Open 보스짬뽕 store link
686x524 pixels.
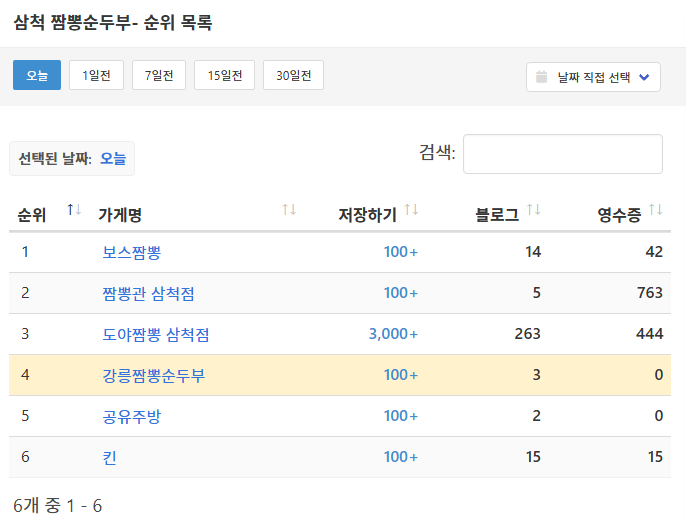click(131, 252)
